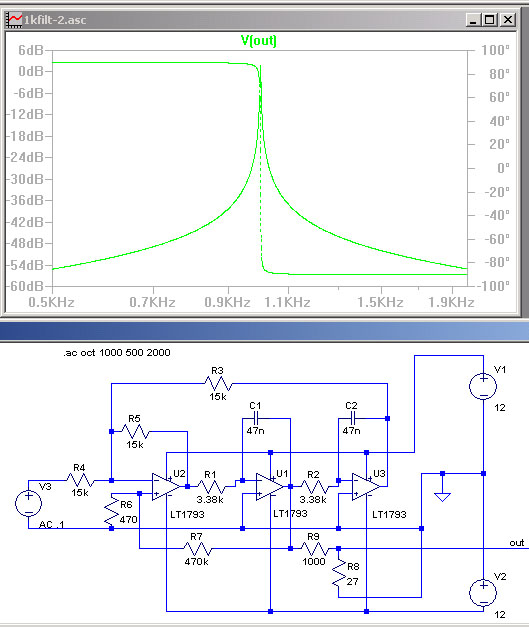Click the -60dB magnitude axis label

point(24,286)
